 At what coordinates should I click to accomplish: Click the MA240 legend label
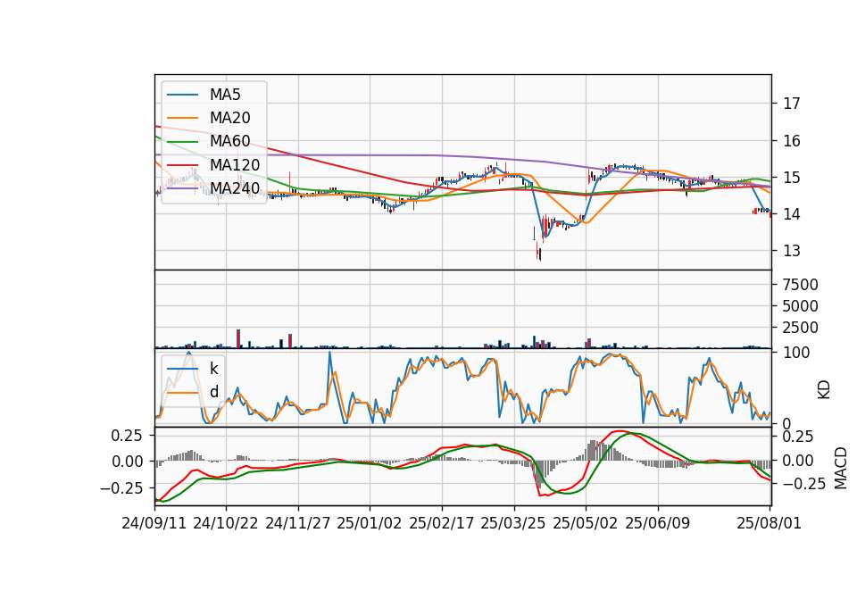point(235,188)
